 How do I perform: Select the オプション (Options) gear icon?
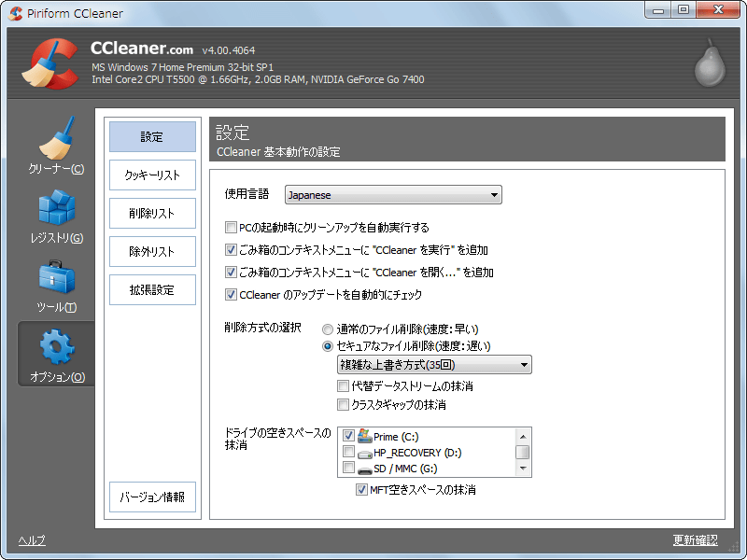click(x=57, y=346)
